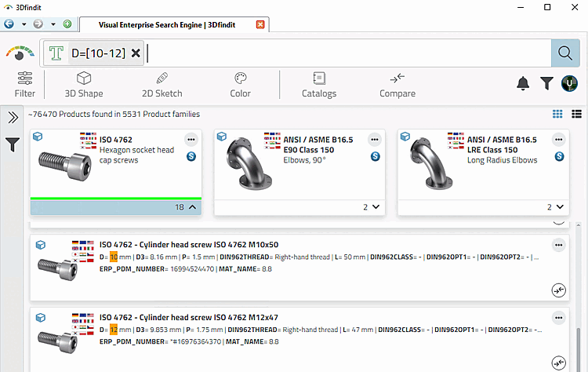This screenshot has width=588, height=372.
Task: Open the forward history dropdown arrow
Action: [53, 24]
